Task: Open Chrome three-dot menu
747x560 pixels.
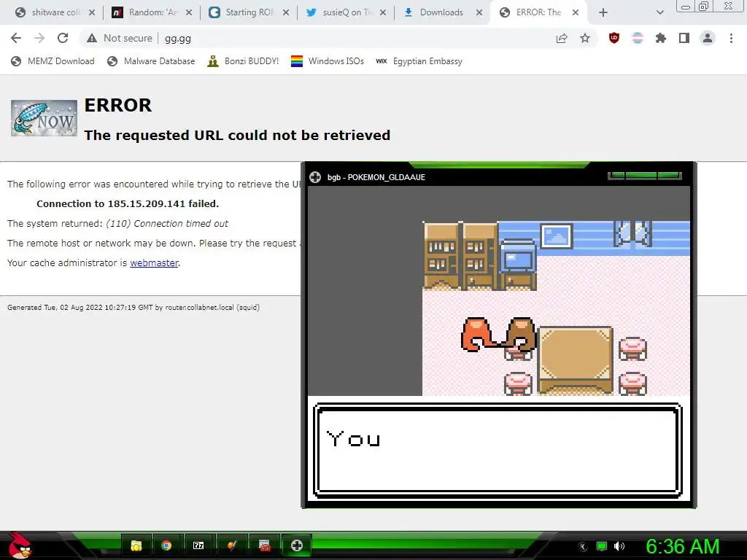Action: (731, 38)
